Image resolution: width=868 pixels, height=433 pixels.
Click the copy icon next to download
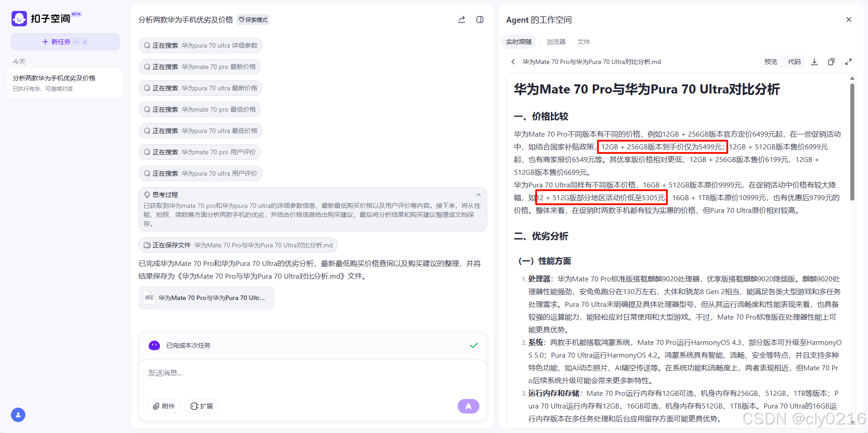pos(831,62)
